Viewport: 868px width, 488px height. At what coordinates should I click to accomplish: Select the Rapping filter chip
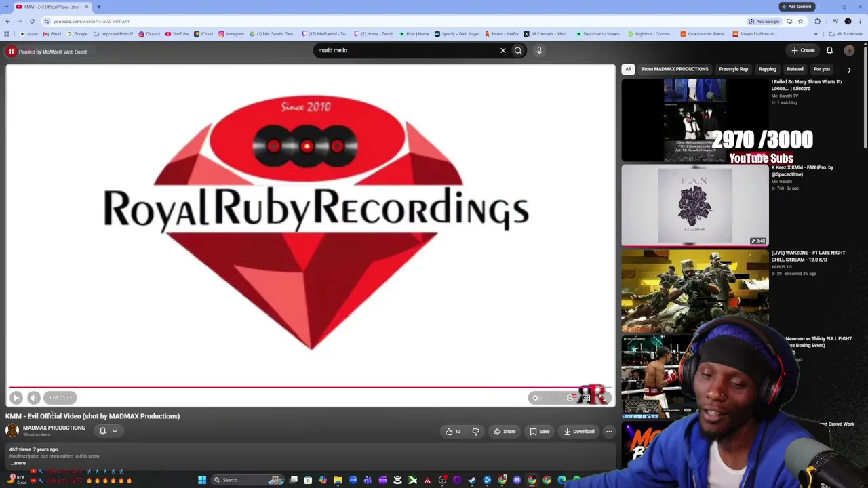tap(767, 69)
